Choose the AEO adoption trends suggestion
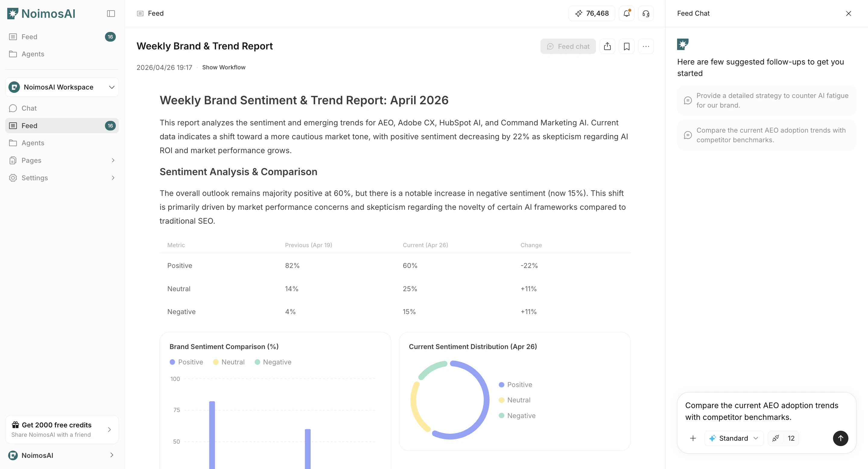The image size is (868, 469). [767, 135]
